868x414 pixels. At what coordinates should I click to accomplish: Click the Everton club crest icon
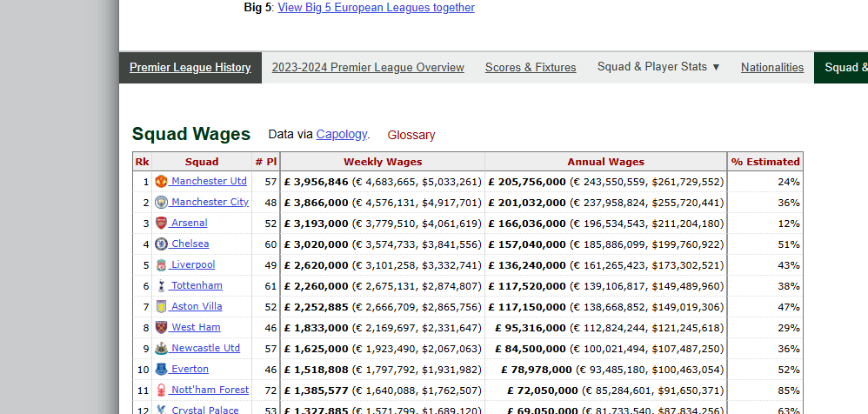161,370
